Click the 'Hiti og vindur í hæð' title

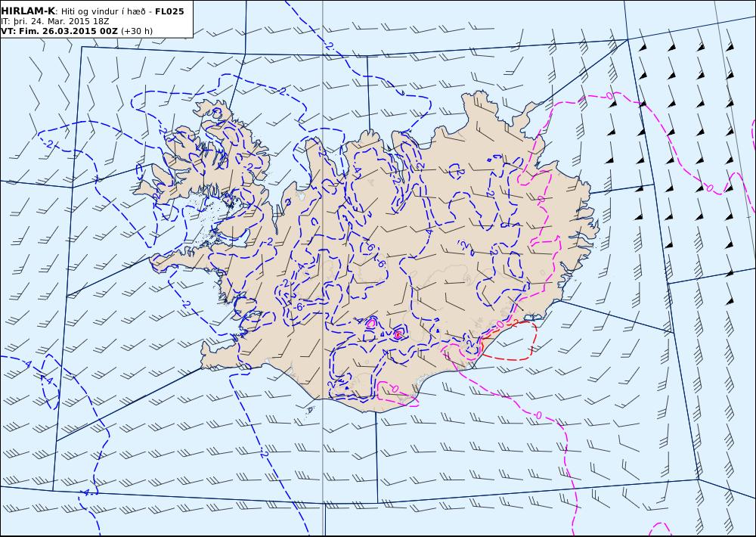click(x=103, y=11)
